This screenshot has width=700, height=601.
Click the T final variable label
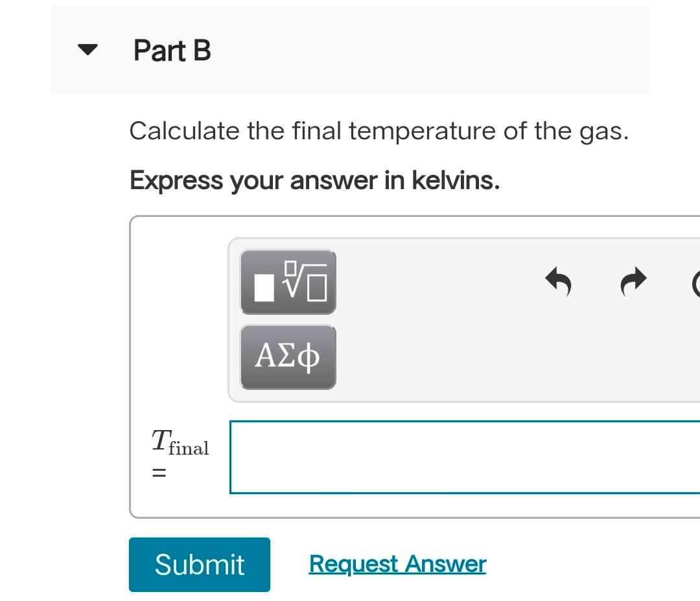pos(180,443)
